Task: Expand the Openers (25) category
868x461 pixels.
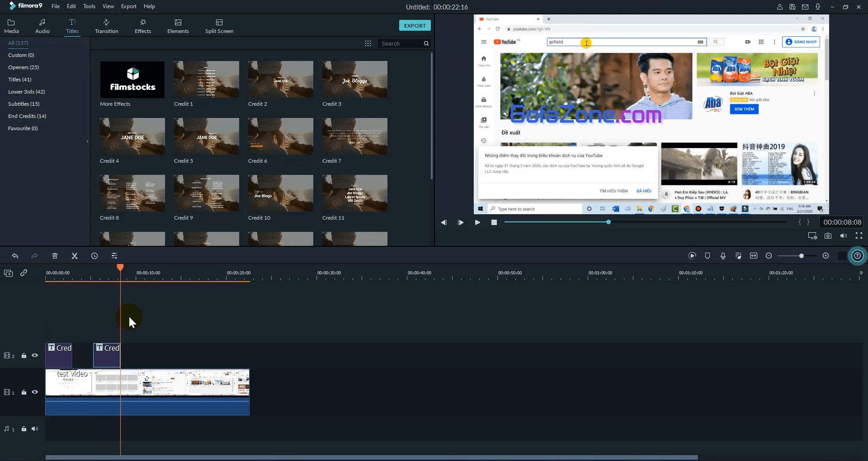Action: (24, 67)
